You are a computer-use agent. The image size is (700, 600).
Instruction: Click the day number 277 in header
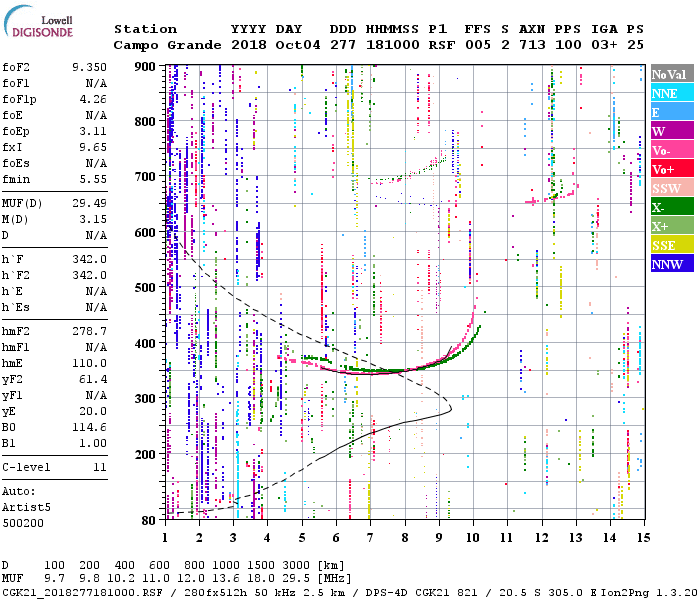pyautogui.click(x=343, y=45)
